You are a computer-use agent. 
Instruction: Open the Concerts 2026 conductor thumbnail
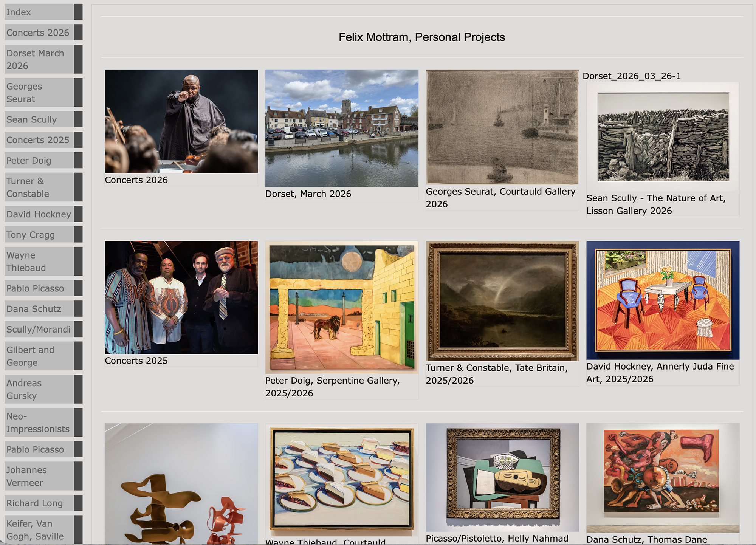(x=181, y=121)
